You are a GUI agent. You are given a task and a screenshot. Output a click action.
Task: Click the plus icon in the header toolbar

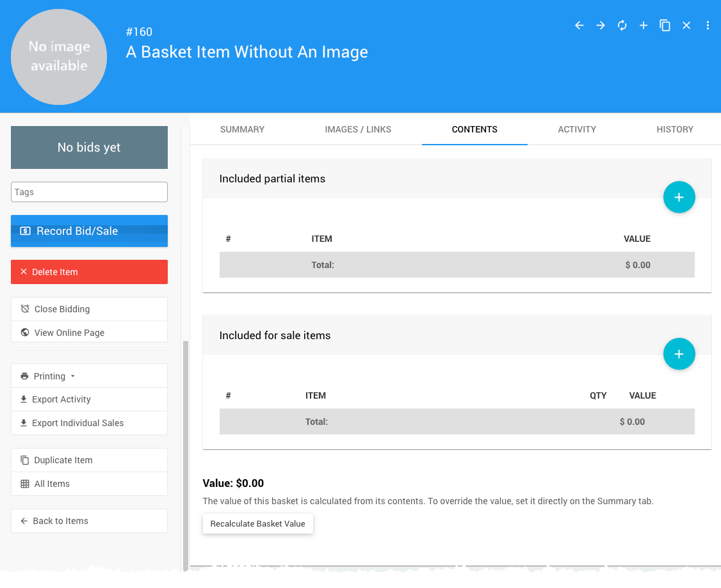tap(644, 26)
